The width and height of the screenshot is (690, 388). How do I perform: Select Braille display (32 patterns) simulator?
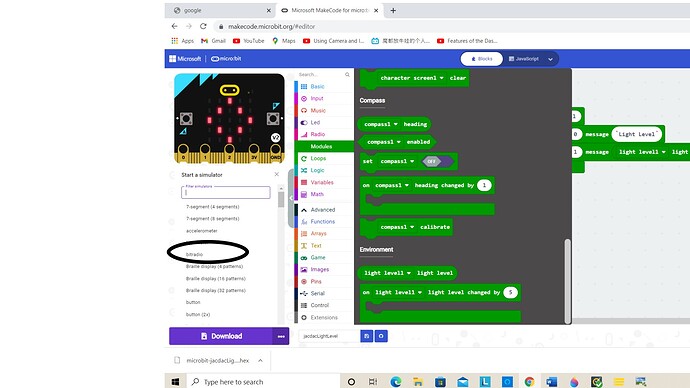(x=216, y=291)
